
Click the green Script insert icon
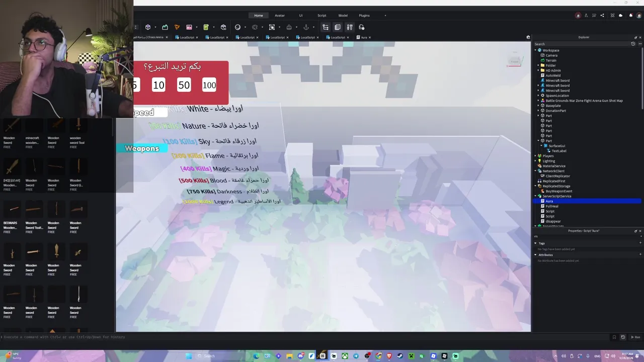pos(206,27)
